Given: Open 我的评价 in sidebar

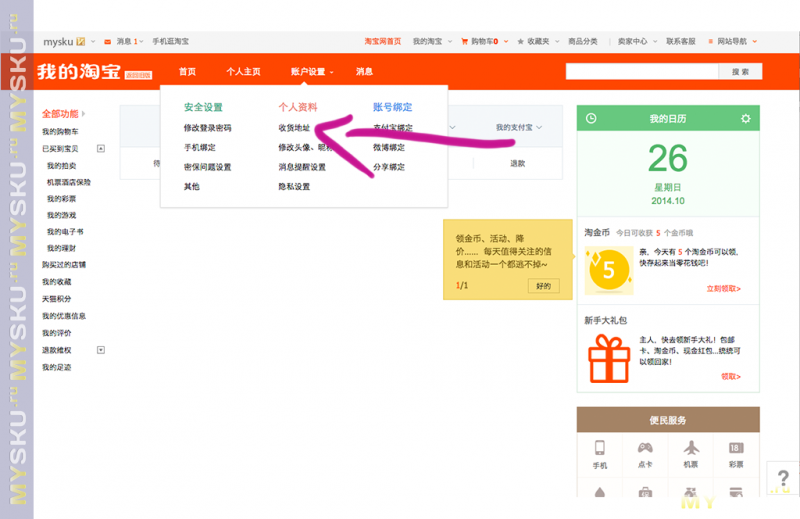Looking at the screenshot, I should pos(57,333).
